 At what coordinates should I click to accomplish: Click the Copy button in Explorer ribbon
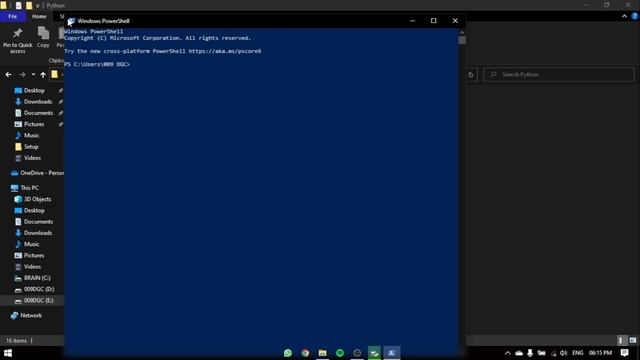[43, 38]
